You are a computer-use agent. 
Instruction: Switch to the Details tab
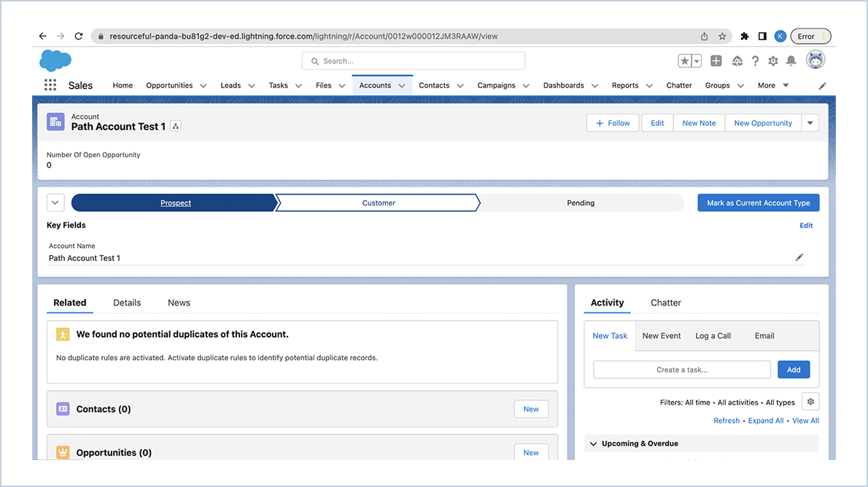point(127,303)
